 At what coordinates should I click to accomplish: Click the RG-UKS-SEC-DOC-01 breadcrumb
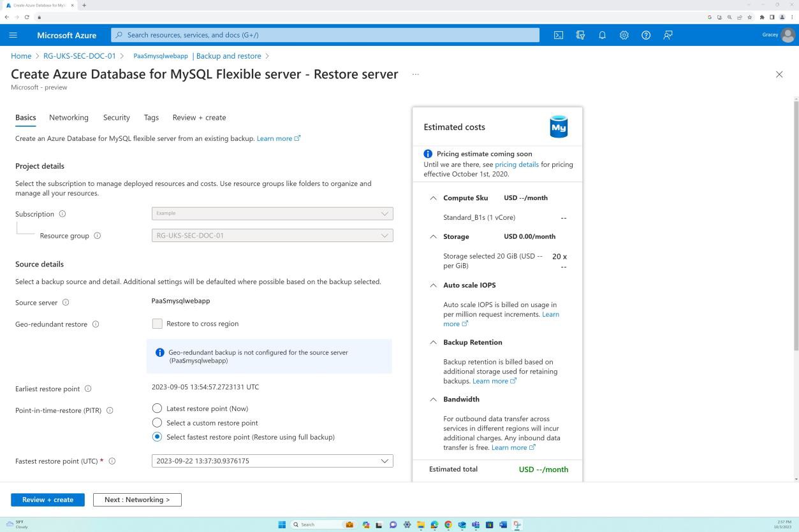[x=79, y=55]
